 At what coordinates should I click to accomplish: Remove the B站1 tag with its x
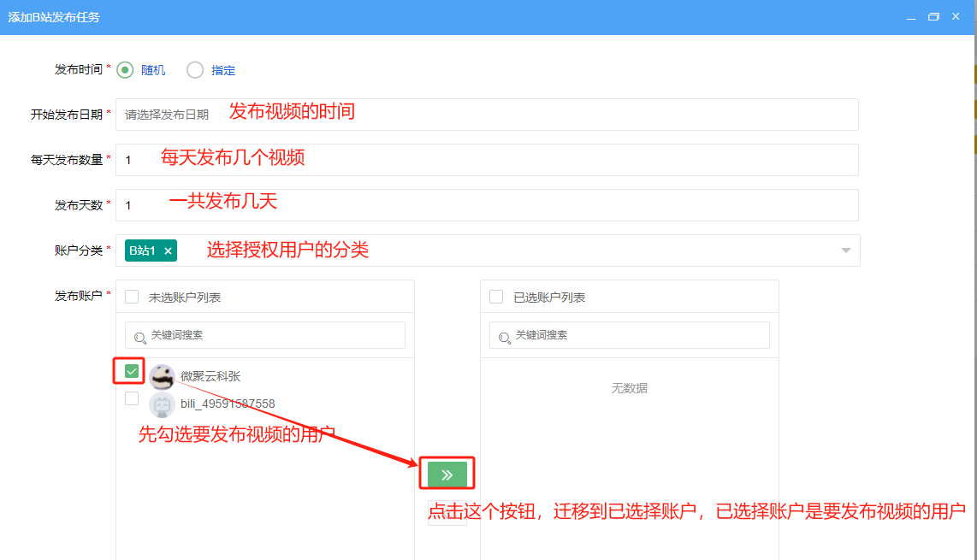coord(168,251)
